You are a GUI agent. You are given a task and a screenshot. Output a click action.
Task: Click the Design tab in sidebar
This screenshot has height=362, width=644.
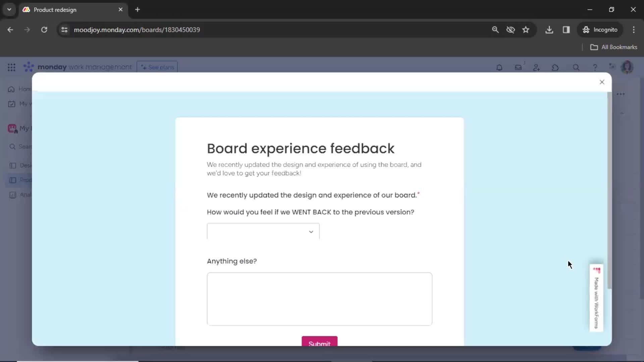[24, 165]
